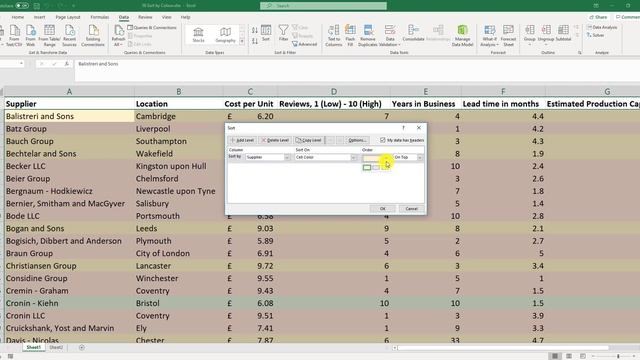Select cell Cronin - Kiehn

[x=69, y=303]
